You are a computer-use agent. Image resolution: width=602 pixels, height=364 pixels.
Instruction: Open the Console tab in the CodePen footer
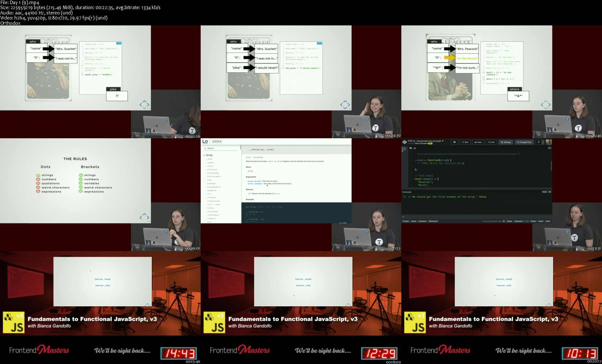406,221
